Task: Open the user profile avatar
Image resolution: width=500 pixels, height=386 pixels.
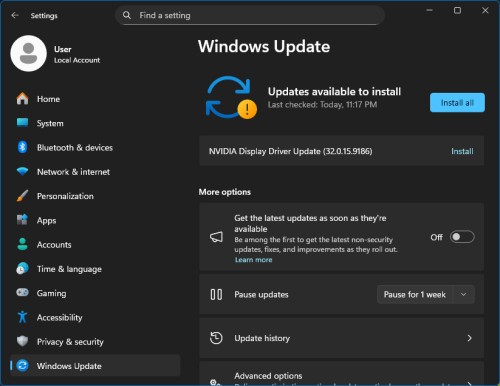Action: point(29,53)
